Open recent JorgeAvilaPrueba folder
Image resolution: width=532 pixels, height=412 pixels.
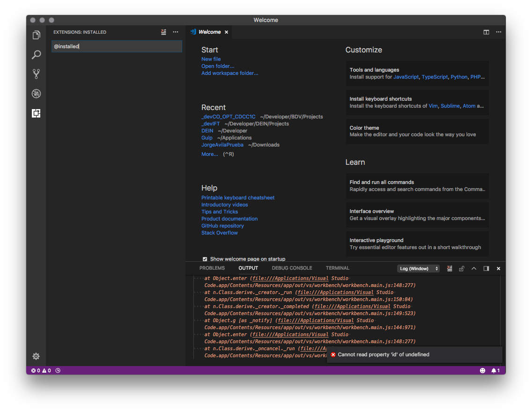(x=222, y=145)
